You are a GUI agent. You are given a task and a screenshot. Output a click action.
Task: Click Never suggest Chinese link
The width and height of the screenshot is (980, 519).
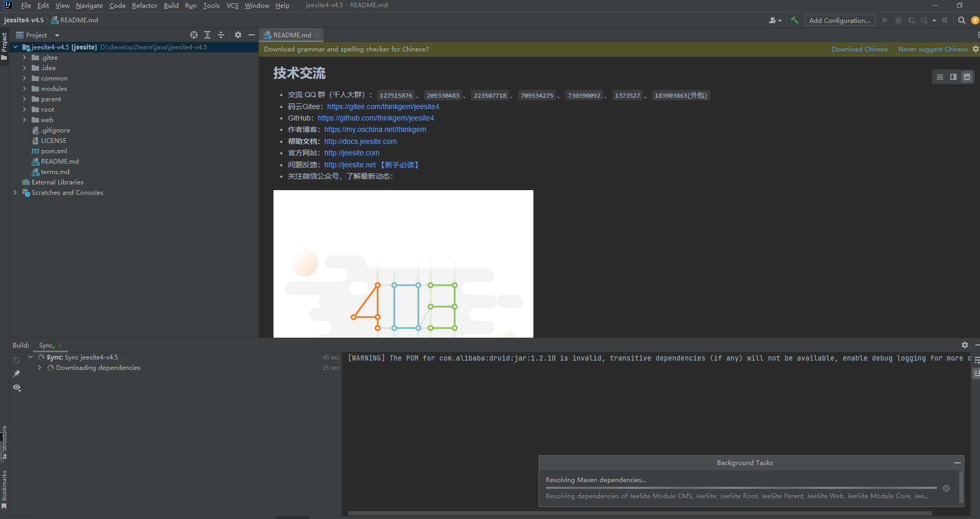[x=933, y=49]
